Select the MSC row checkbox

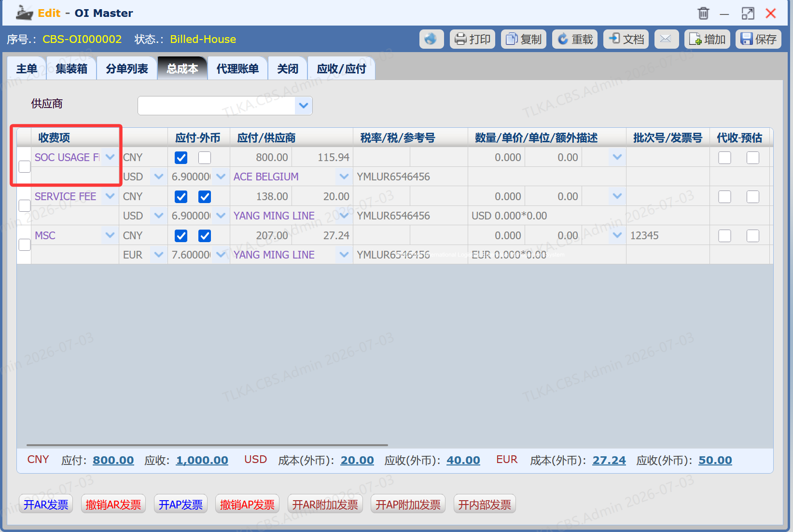pos(25,245)
